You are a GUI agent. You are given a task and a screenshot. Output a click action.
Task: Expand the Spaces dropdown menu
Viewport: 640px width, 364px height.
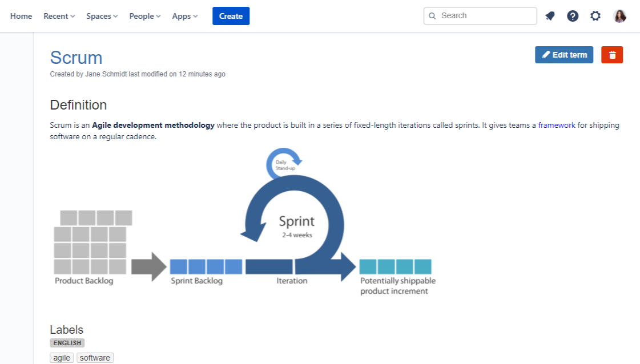pyautogui.click(x=102, y=16)
